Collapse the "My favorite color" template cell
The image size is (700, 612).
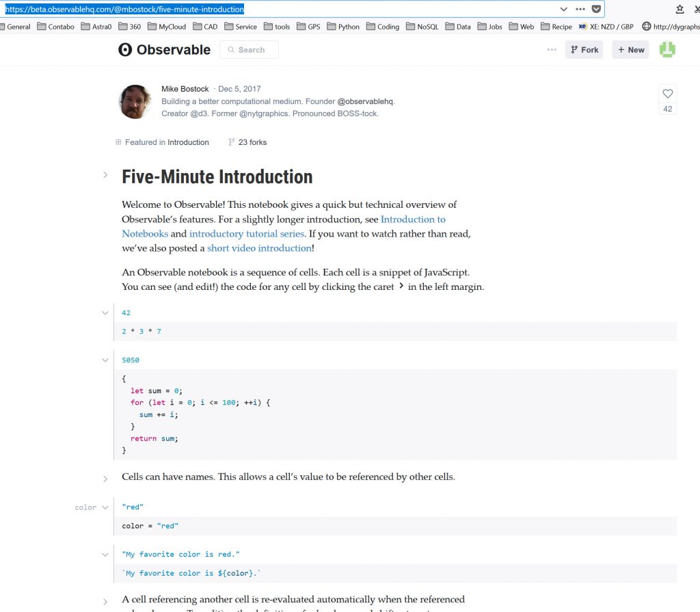pos(105,554)
